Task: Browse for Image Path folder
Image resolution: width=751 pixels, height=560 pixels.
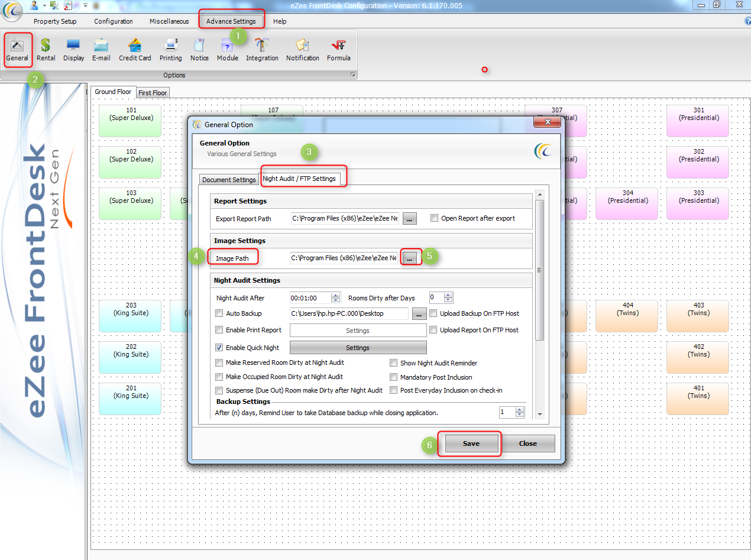Action: pos(410,258)
